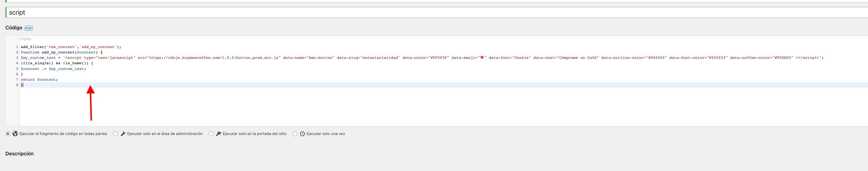Image resolution: width=868 pixels, height=171 pixels.
Task: Click the globe icon for run everywhere
Action: point(15,133)
